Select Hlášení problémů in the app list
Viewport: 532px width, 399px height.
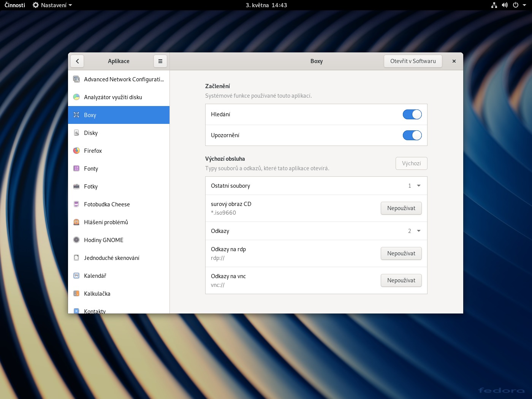tap(106, 222)
